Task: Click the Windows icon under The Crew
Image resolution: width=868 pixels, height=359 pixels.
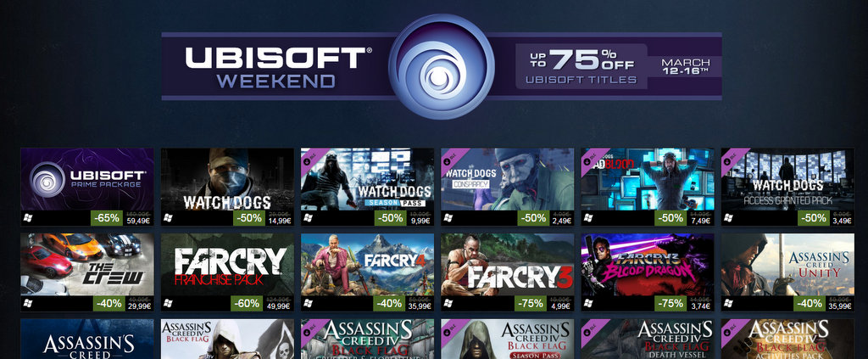Action: (28, 303)
